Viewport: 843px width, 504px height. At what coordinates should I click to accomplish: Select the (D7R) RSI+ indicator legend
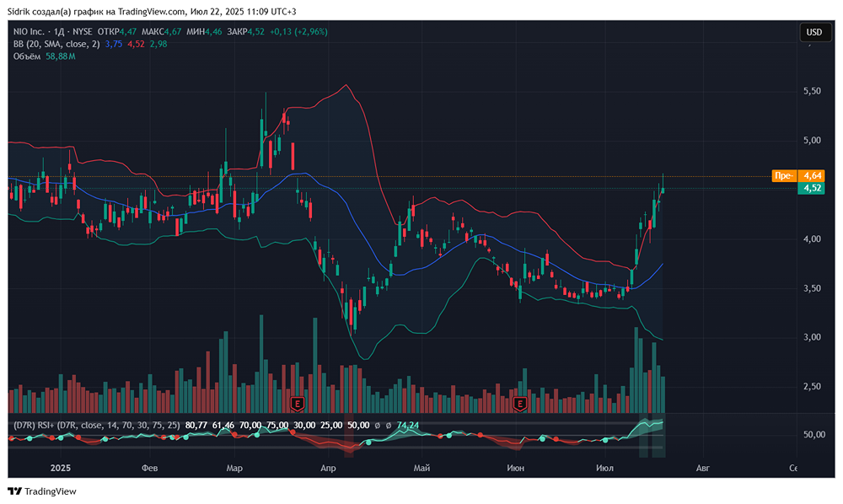point(96,425)
